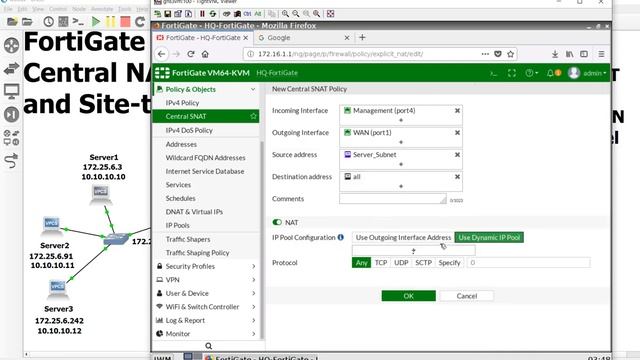The width and height of the screenshot is (640, 360).
Task: Toggle FortiGate full screen icon
Action: point(512,73)
